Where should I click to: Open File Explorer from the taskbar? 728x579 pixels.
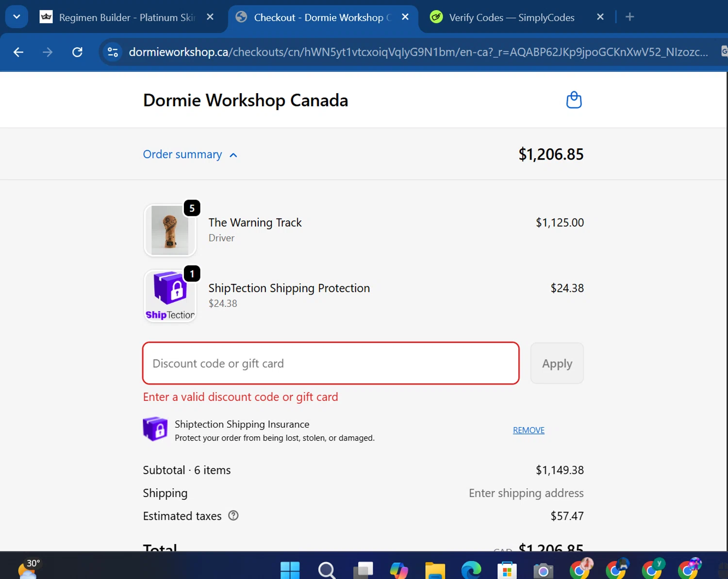(435, 570)
